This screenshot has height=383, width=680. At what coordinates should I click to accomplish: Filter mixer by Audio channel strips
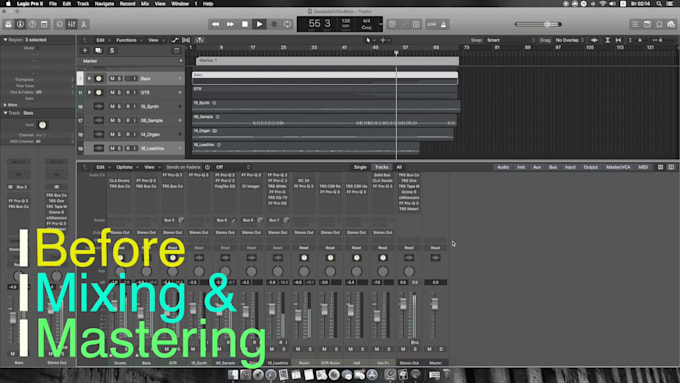click(503, 167)
